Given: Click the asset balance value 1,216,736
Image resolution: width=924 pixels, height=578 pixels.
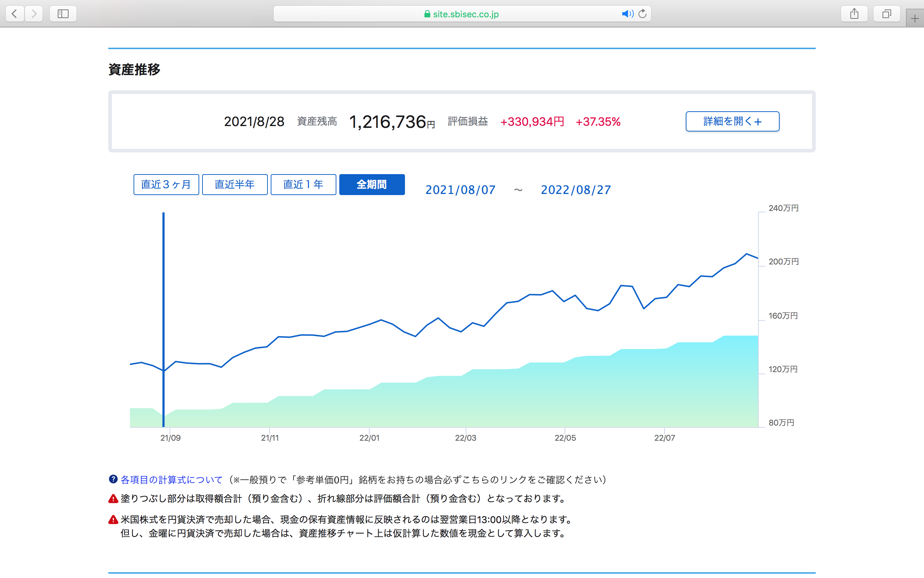Looking at the screenshot, I should click(x=388, y=122).
